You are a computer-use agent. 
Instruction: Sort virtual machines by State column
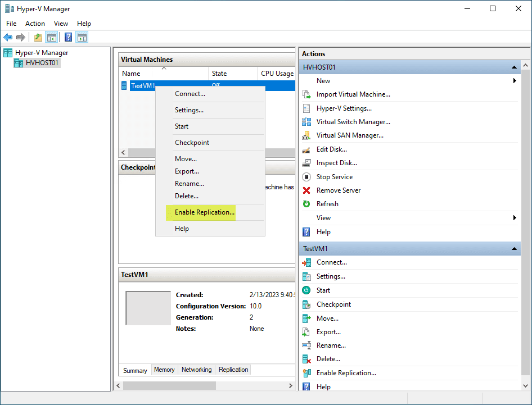pyautogui.click(x=233, y=74)
